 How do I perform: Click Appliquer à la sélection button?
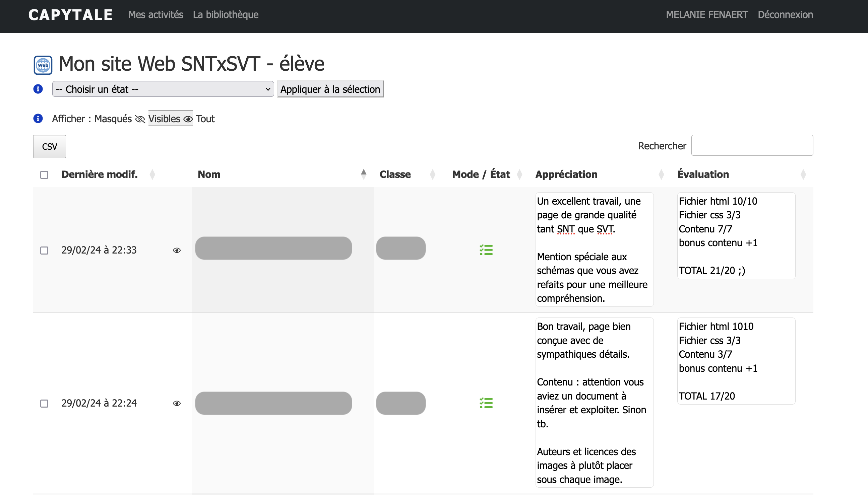click(330, 89)
